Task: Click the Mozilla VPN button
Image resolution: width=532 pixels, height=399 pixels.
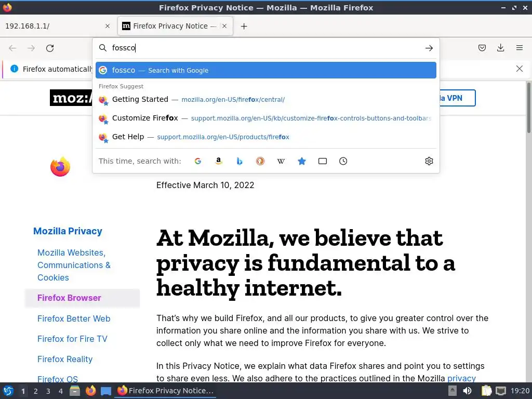Action: (x=457, y=98)
